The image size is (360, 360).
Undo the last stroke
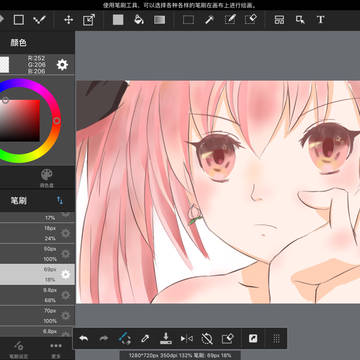click(x=83, y=339)
